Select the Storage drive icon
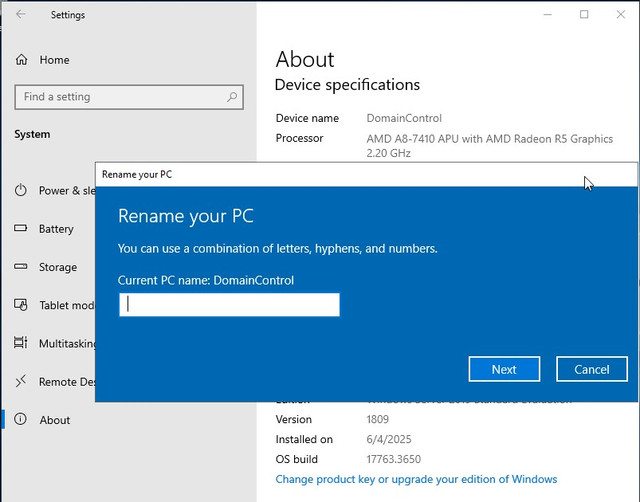Screen dimensions: 640x502 (x=21, y=267)
